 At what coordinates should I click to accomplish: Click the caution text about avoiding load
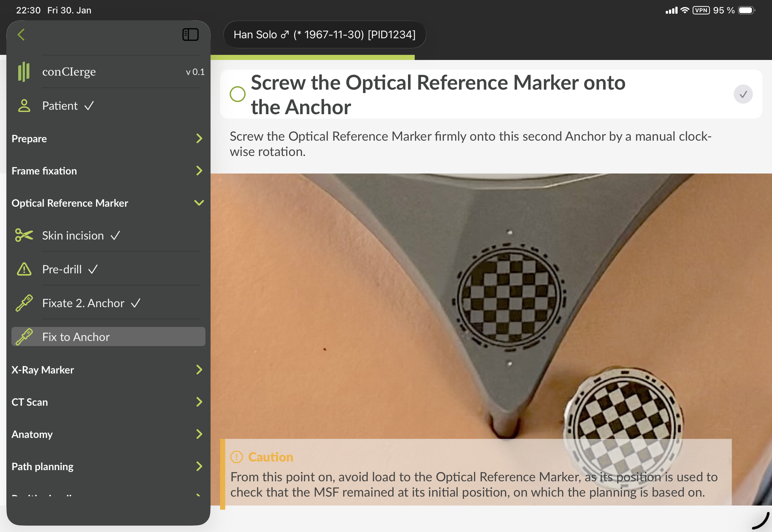click(474, 484)
